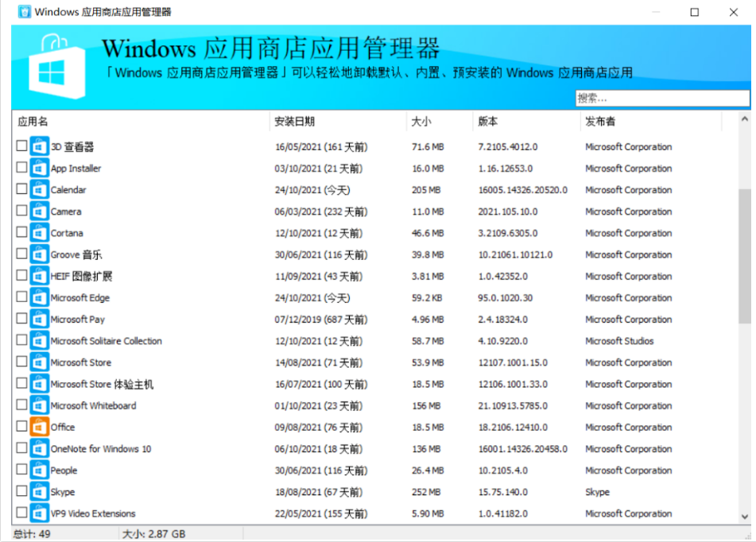Image resolution: width=756 pixels, height=542 pixels.
Task: Click the orange Office app icon
Action: click(x=39, y=428)
